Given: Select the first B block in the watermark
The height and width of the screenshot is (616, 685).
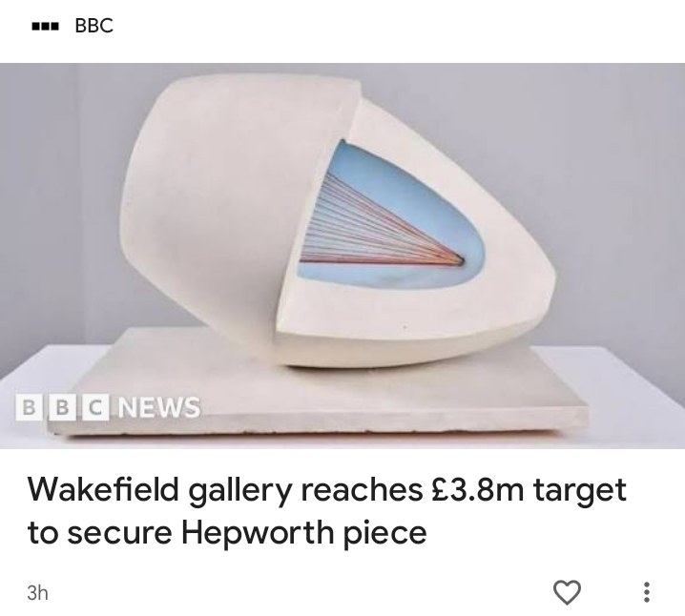Looking at the screenshot, I should pyautogui.click(x=29, y=408).
